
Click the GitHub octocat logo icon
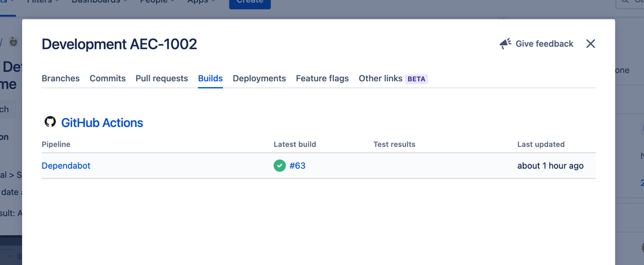click(x=50, y=122)
